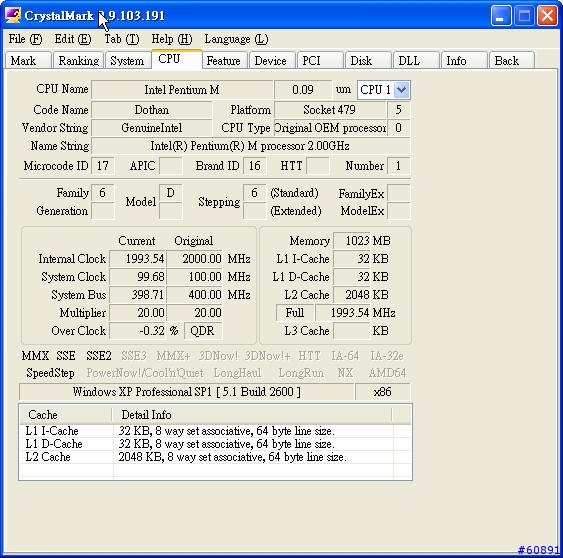Click the Detail Info column header
563x558 pixels.
(x=251, y=415)
